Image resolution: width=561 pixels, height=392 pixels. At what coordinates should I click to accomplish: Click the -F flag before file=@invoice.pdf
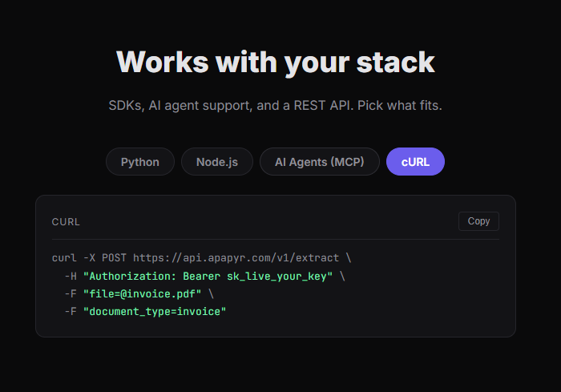71,294
